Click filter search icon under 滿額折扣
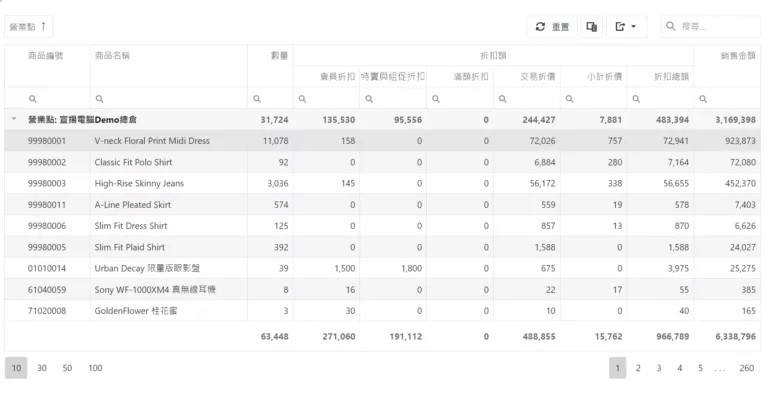Screen dimensions: 768x393 [436, 99]
